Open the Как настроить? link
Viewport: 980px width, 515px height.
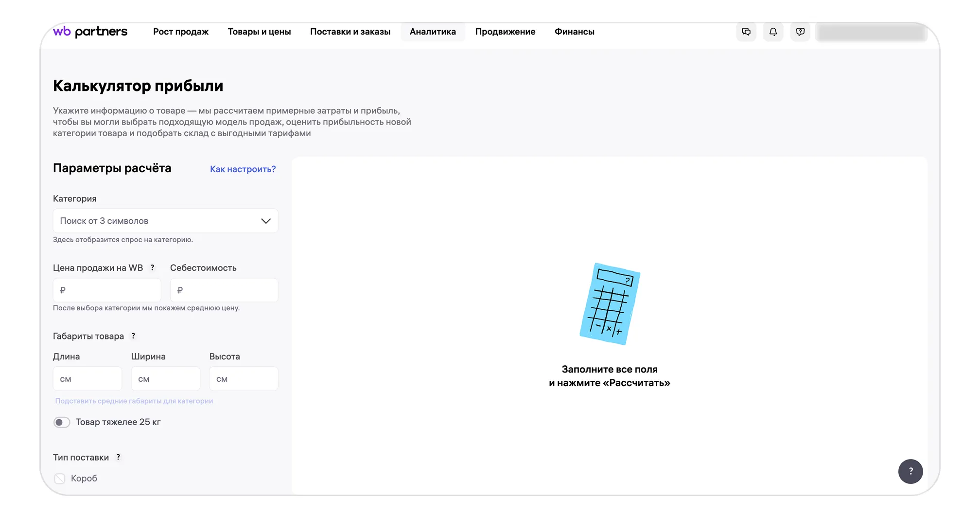coord(243,169)
